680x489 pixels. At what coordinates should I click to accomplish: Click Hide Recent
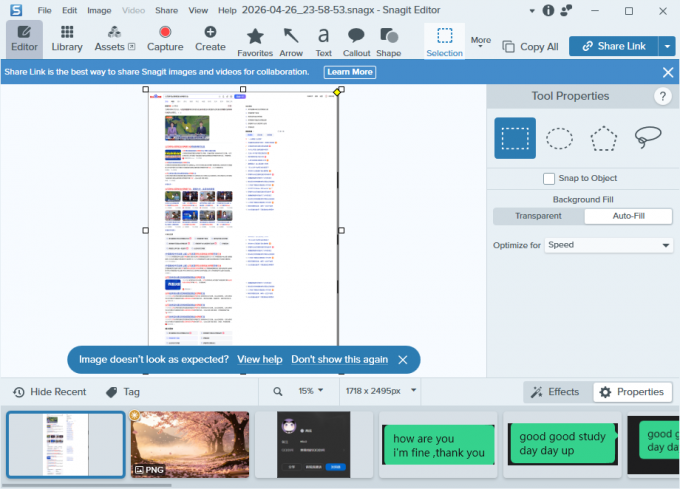tap(49, 392)
